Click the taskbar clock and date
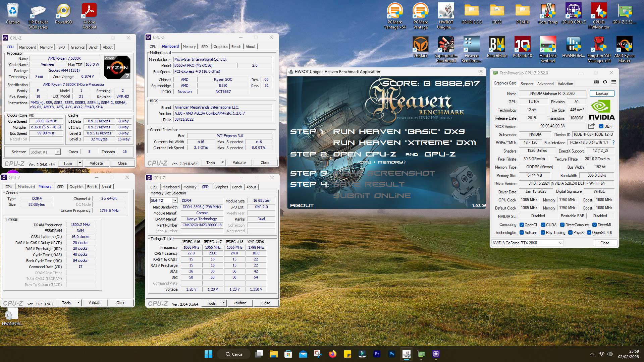This screenshot has width=644, height=362. pos(629,354)
